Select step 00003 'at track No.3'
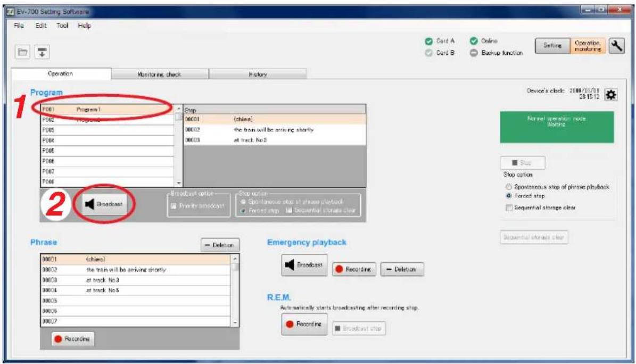 [x=275, y=140]
